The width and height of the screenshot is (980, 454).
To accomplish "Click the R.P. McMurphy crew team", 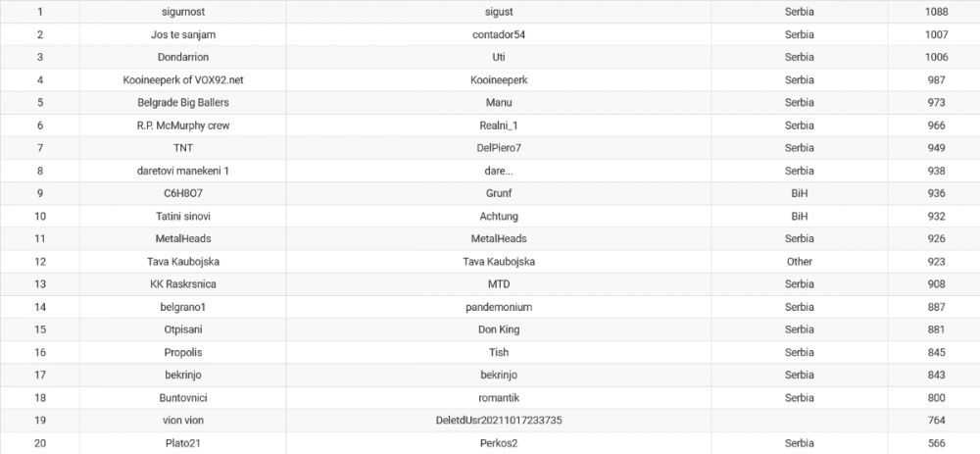I will (183, 126).
